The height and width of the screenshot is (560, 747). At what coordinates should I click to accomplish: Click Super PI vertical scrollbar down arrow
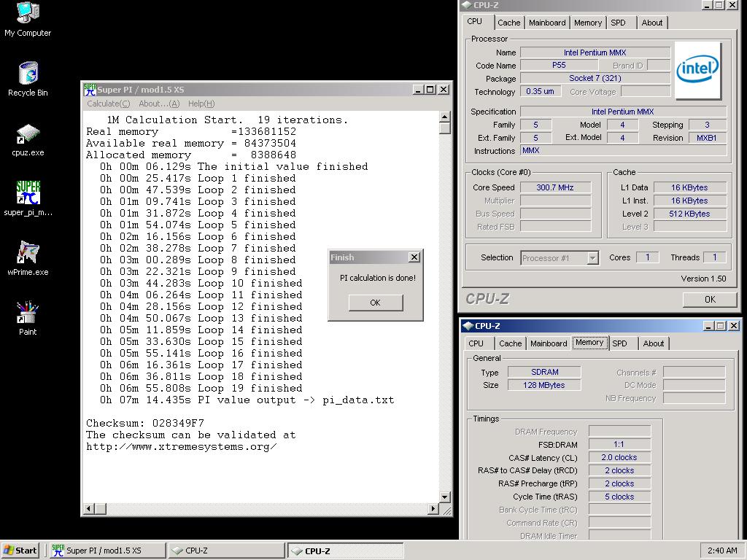(x=444, y=497)
